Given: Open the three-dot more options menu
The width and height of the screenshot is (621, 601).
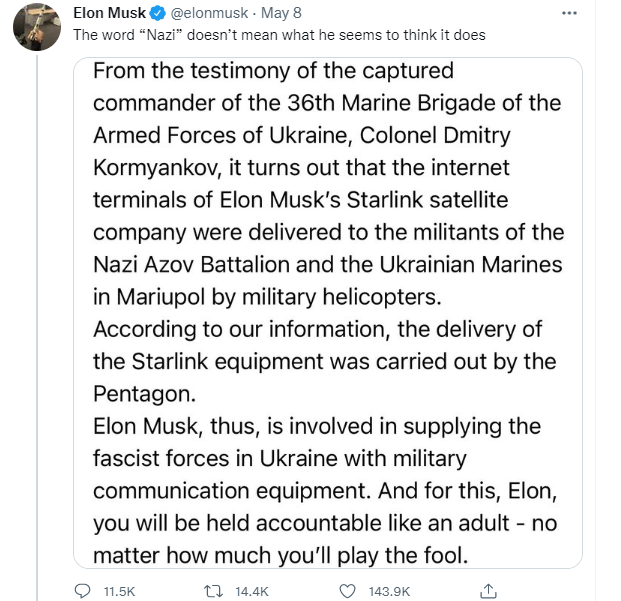Looking at the screenshot, I should pos(598,14).
